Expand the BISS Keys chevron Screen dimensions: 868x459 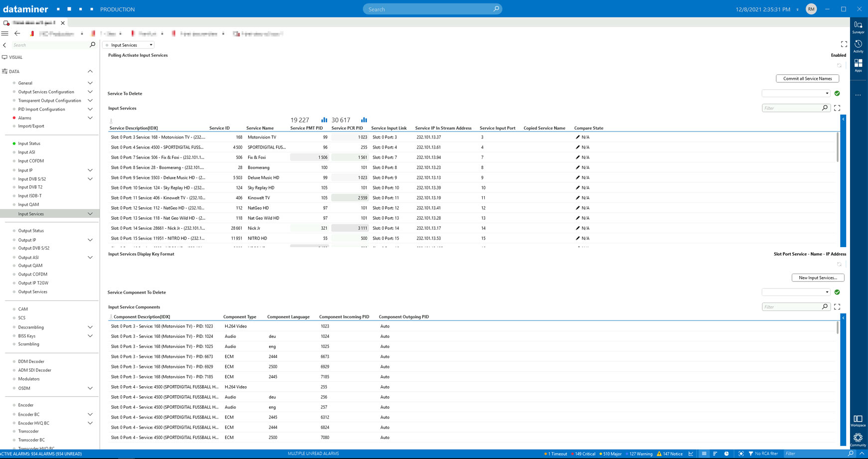tap(90, 336)
